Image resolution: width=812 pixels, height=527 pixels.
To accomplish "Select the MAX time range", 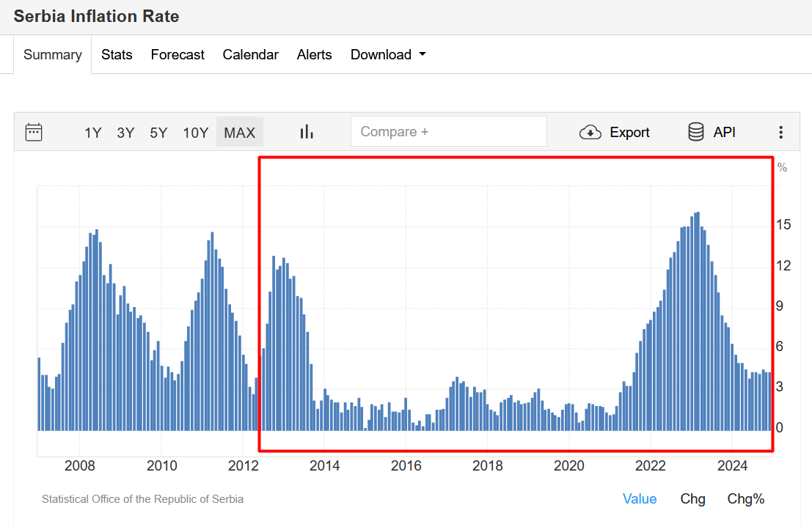I will pyautogui.click(x=239, y=133).
